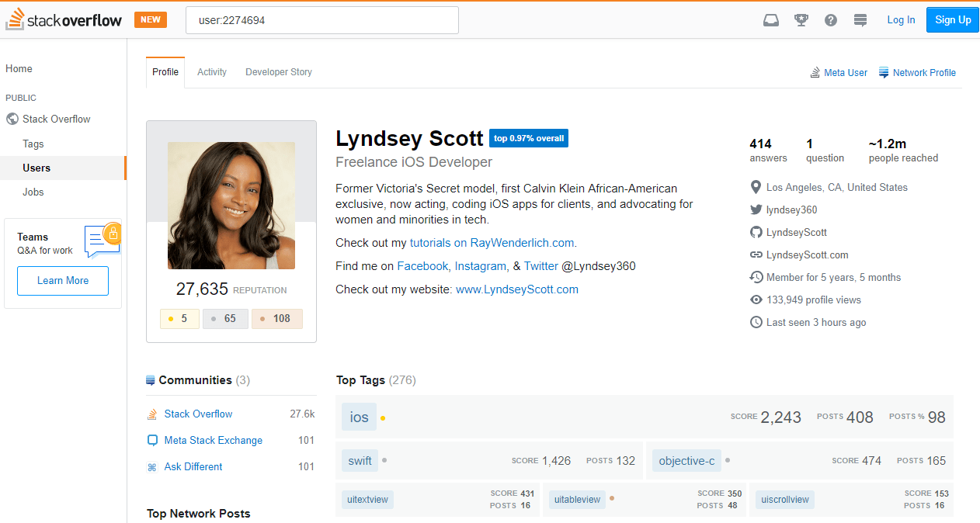This screenshot has height=523, width=980.
Task: Click the NEW orange badge in header
Action: (151, 20)
